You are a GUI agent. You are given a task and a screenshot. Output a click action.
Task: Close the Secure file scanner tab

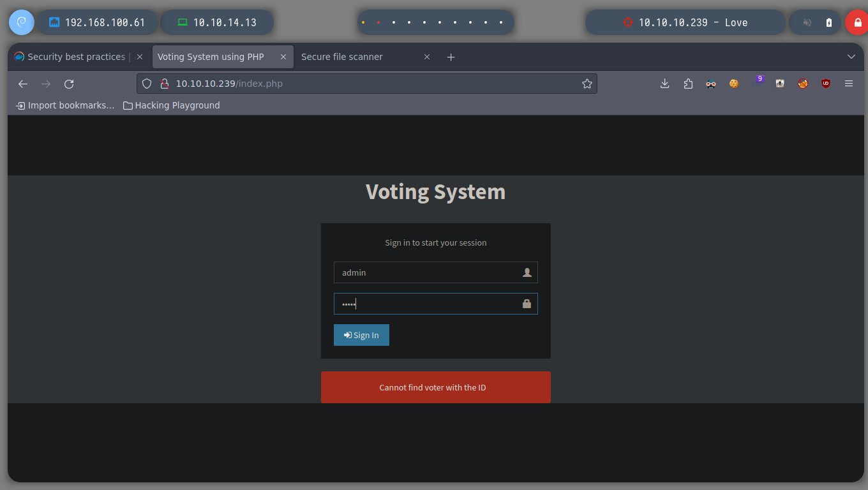pos(427,57)
